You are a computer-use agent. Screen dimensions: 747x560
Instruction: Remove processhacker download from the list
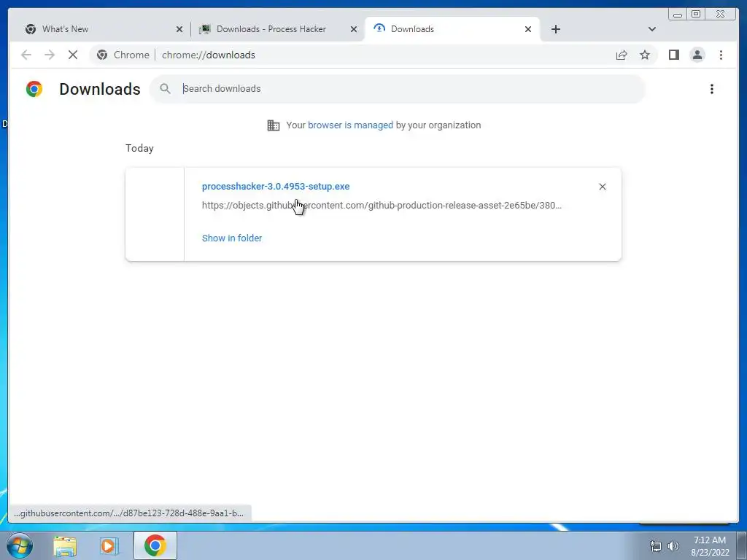pyautogui.click(x=602, y=187)
